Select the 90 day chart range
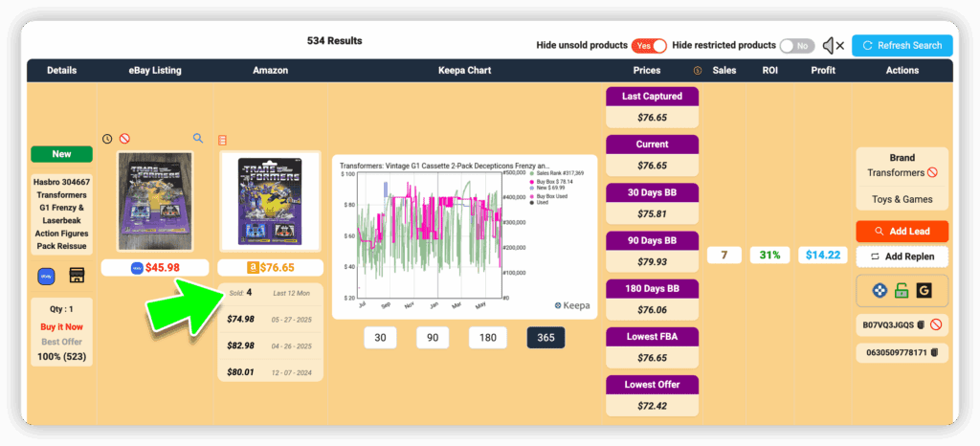Viewport: 980px width, 446px height. [x=433, y=337]
